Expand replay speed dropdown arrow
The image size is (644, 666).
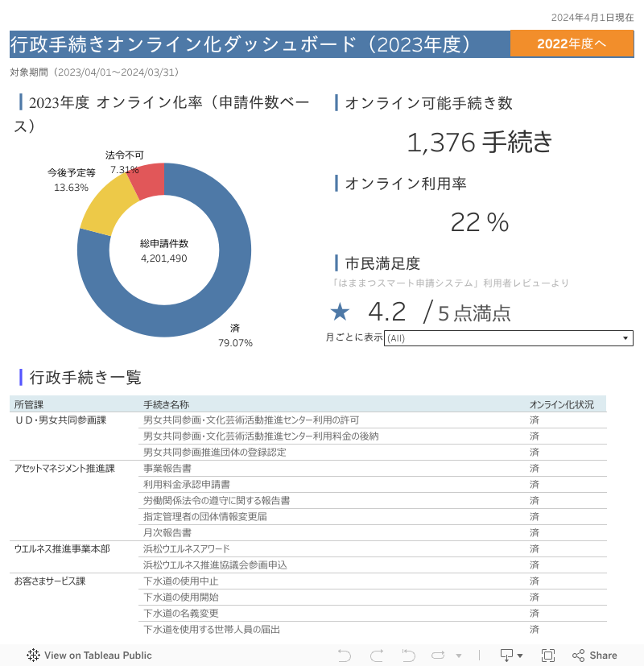click(x=458, y=656)
